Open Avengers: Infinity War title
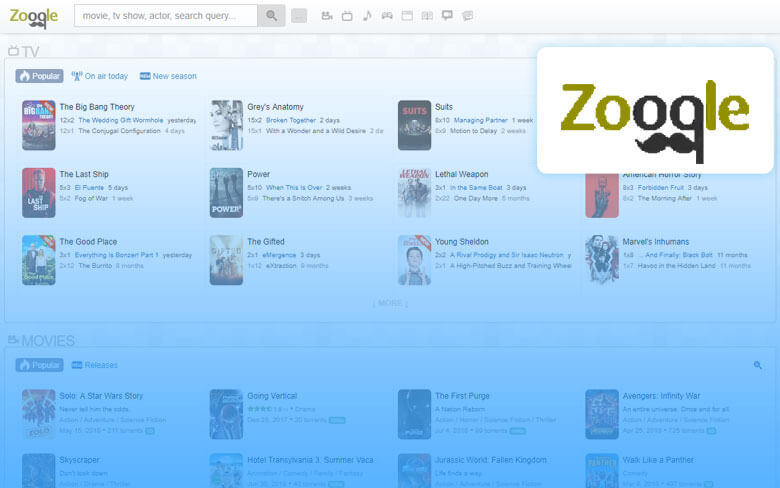The height and width of the screenshot is (488, 780). [x=661, y=396]
